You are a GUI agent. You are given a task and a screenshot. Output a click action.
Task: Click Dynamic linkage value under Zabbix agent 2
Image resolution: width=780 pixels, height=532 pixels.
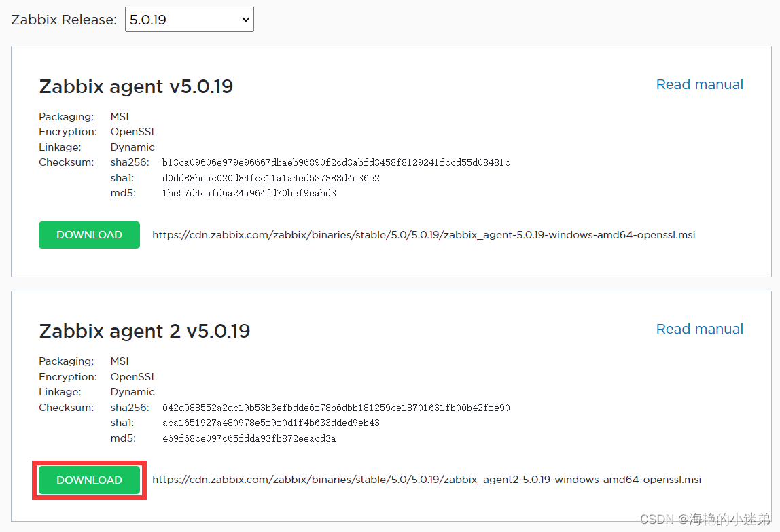132,392
